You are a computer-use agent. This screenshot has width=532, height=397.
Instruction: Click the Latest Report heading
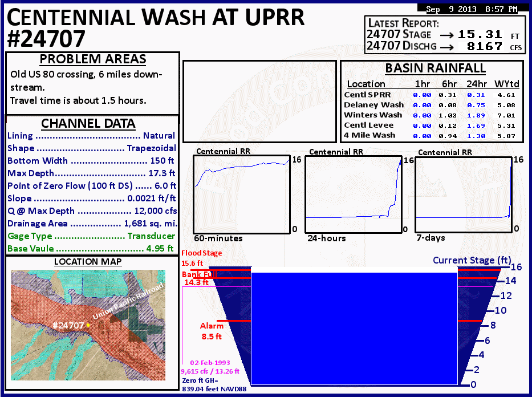click(x=403, y=23)
